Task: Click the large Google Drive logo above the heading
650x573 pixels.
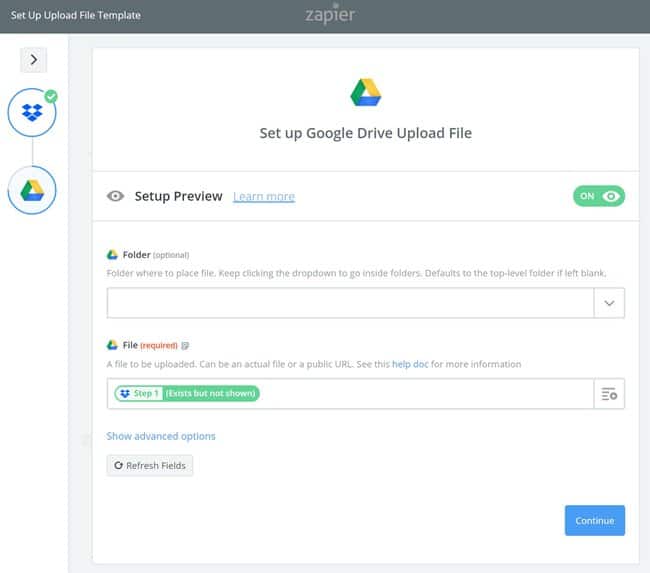Action: tap(365, 92)
